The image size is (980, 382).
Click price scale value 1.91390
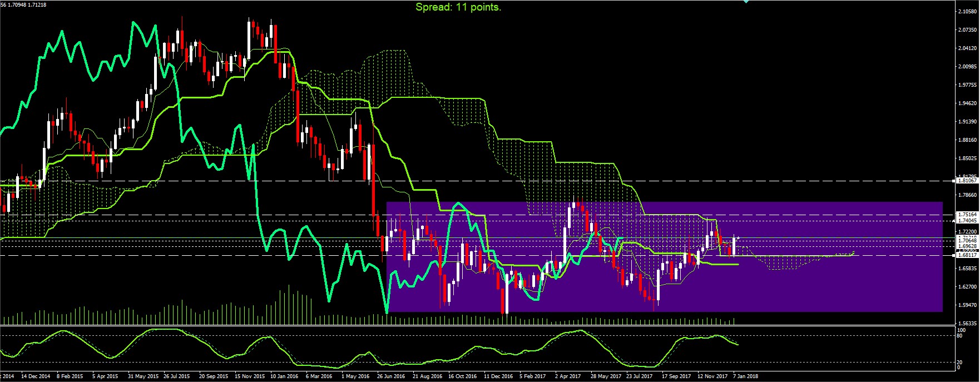(968, 122)
